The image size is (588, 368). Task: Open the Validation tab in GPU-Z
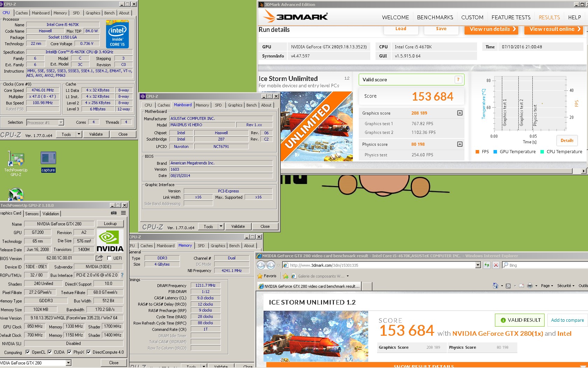[51, 213]
